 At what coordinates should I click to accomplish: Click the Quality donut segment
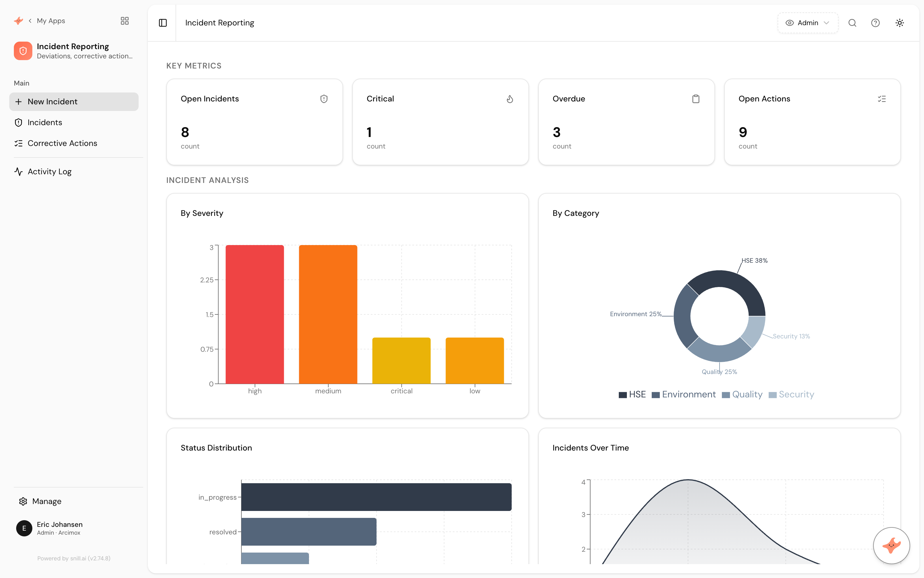point(719,353)
